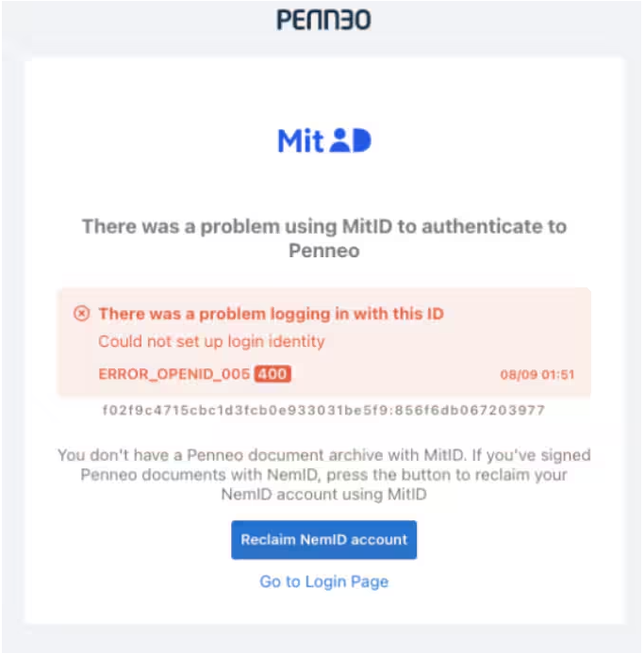Select the ERROR_OPENID_005 error code text
The image size is (644, 653).
[x=173, y=374]
